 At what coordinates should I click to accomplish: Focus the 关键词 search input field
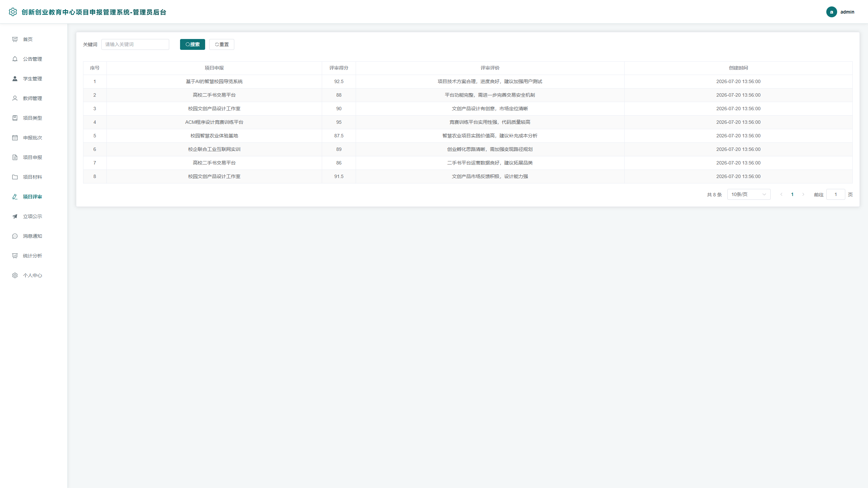(x=135, y=44)
